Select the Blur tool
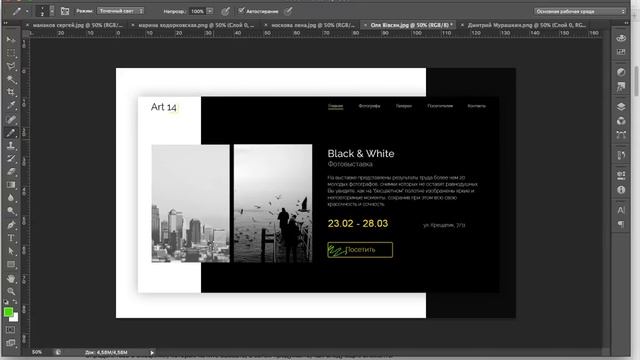Screen dimensions: 640x360 (11, 198)
